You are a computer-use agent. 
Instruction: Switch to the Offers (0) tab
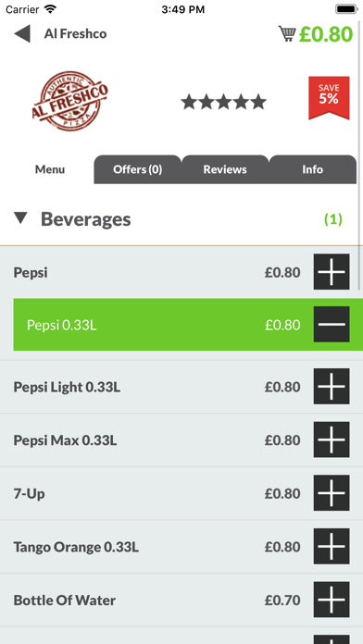point(138,169)
